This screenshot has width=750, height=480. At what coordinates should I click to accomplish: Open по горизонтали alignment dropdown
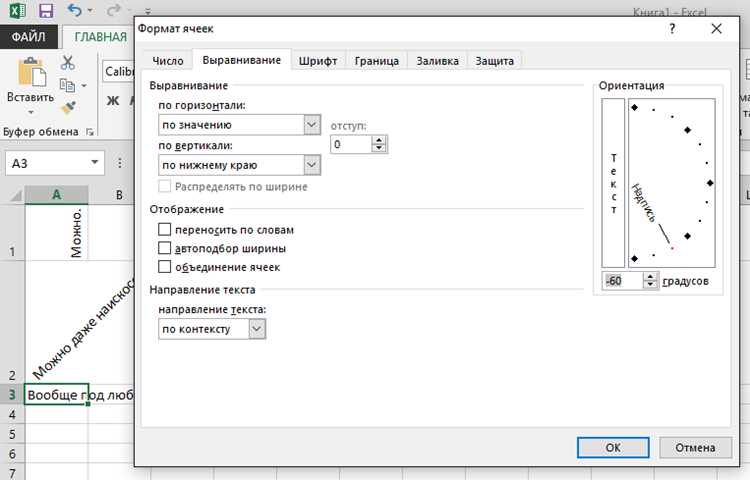pos(239,125)
